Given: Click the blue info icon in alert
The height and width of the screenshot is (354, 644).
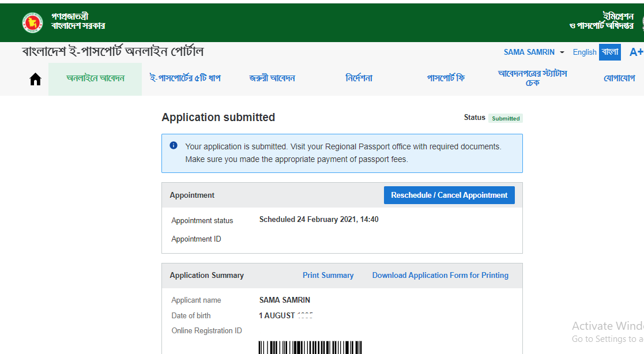Looking at the screenshot, I should pyautogui.click(x=174, y=146).
